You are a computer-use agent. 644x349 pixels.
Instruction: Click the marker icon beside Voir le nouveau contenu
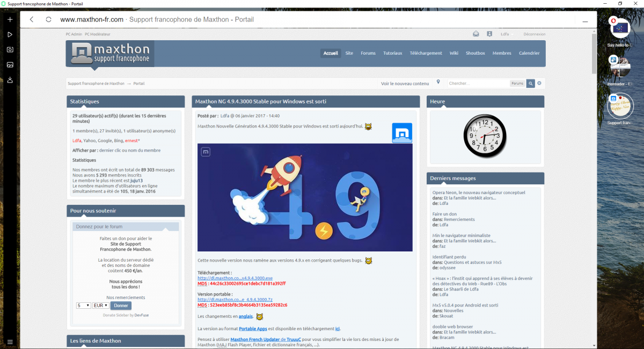tap(438, 82)
